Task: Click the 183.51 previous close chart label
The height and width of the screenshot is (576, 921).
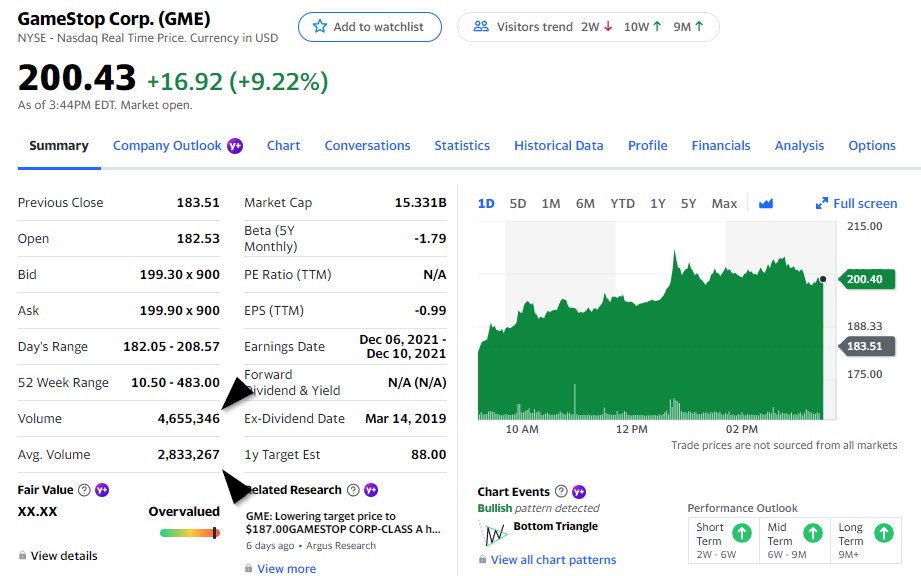Action: 866,346
